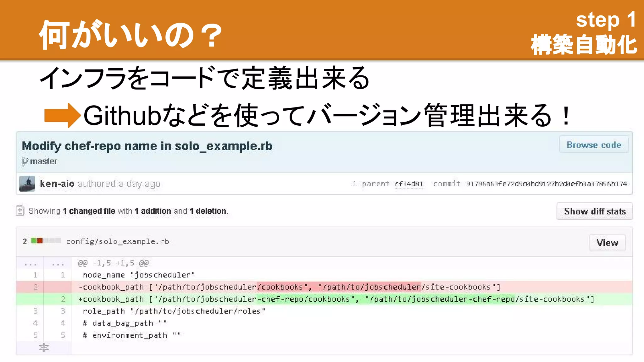
Task: Click '1 changed file' text
Action: [89, 211]
